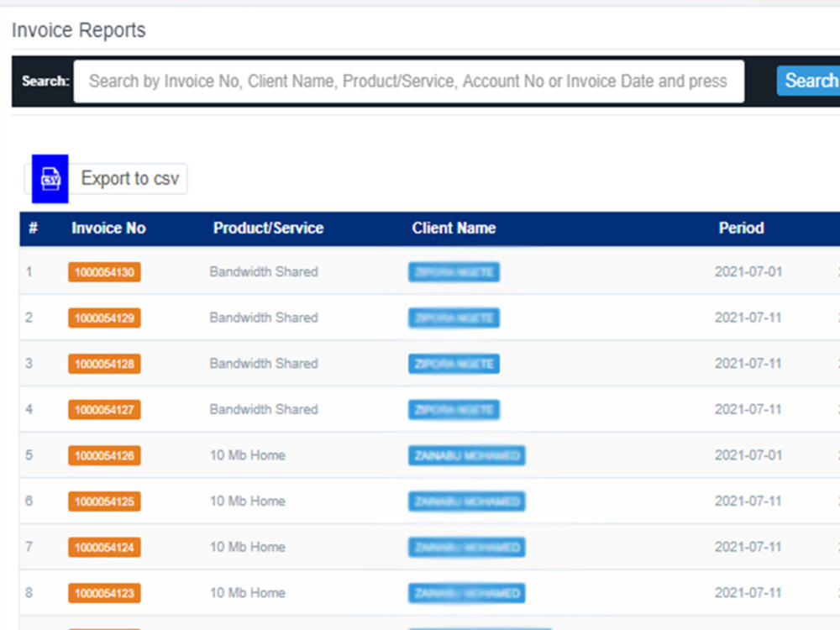
Task: Open invoice 1000054129
Action: pyautogui.click(x=104, y=318)
